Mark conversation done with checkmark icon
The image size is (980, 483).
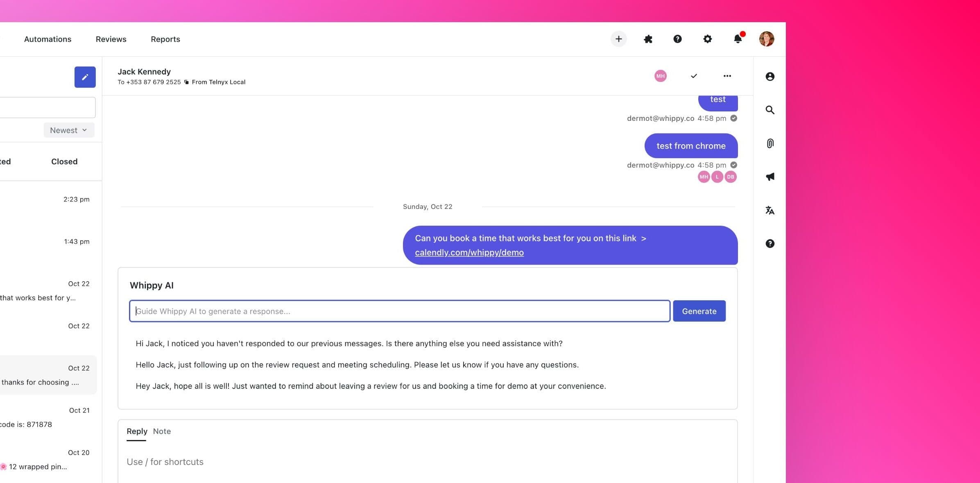click(693, 76)
